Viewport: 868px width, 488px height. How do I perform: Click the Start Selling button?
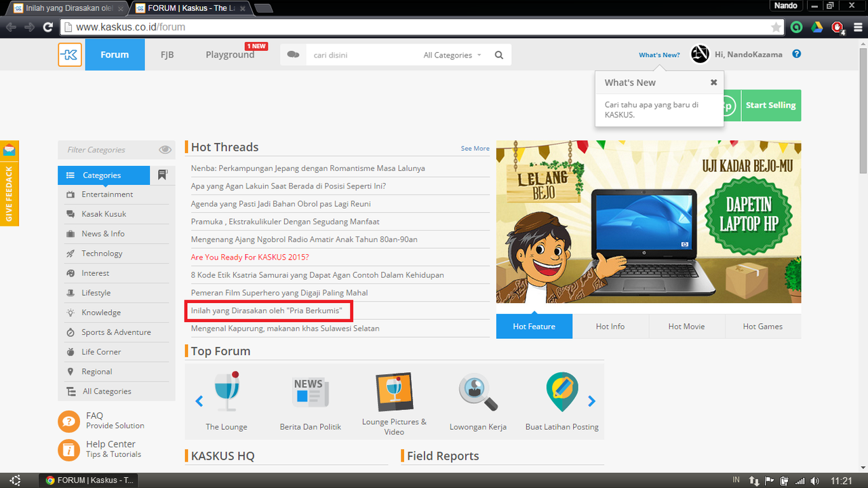click(771, 106)
